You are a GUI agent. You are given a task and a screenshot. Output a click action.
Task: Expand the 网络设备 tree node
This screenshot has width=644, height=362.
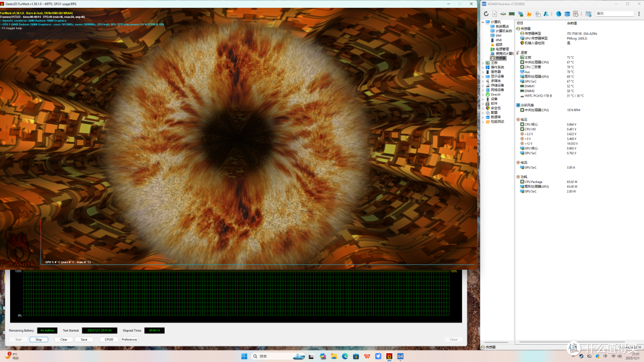[483, 90]
